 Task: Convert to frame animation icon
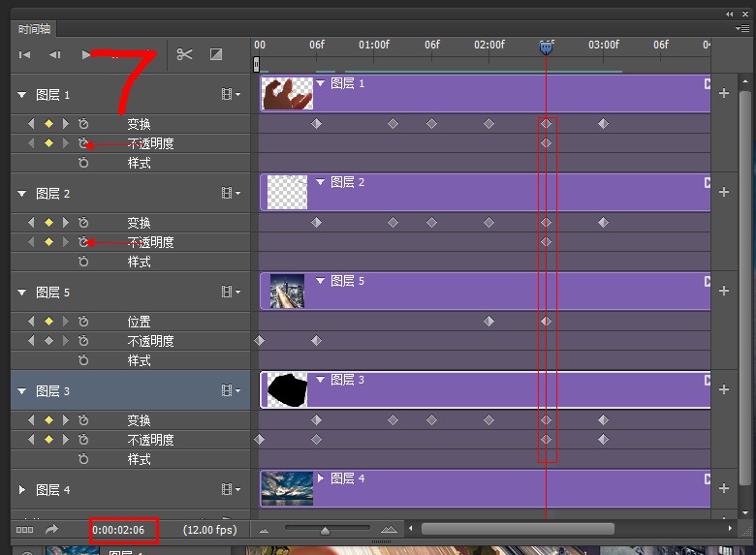pos(24,530)
